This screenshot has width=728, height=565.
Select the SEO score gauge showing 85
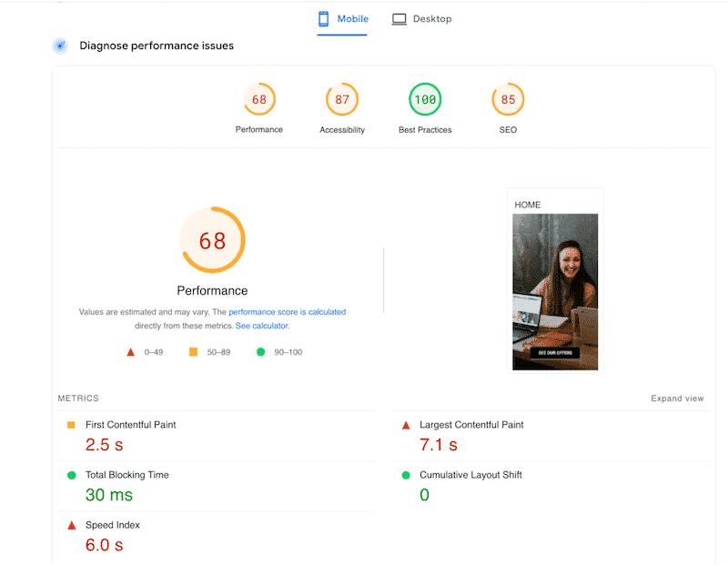pyautogui.click(x=508, y=100)
